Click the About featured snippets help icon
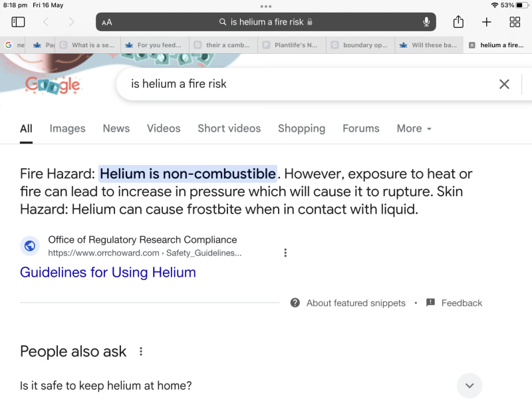Screen dimensions: 532x399 coord(295,303)
